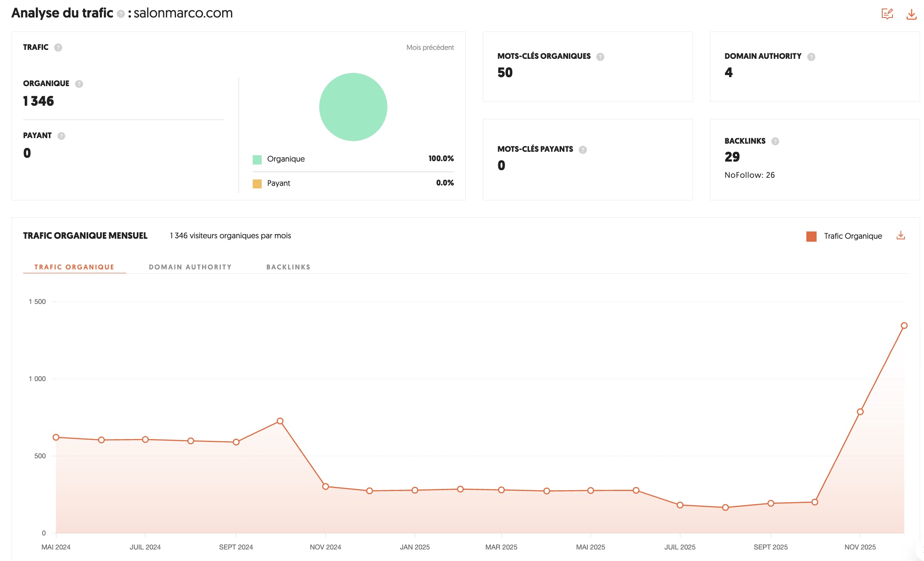924x561 pixels.
Task: Click help icon next to TRAFIC heading
Action: pos(58,47)
